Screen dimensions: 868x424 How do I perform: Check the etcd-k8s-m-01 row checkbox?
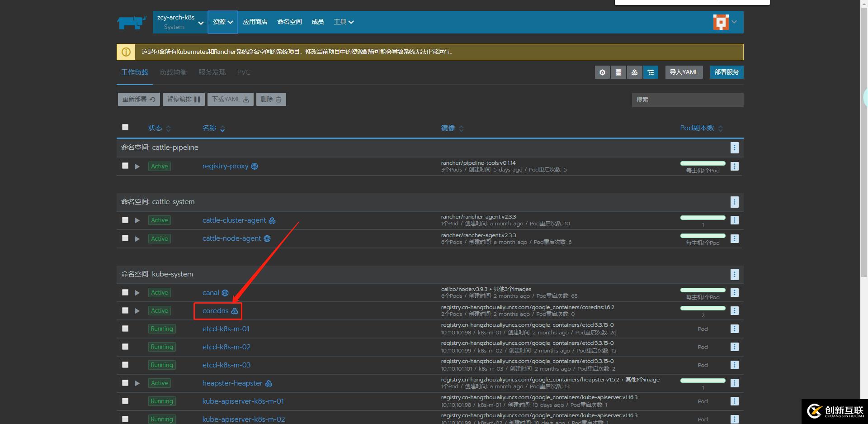click(125, 329)
